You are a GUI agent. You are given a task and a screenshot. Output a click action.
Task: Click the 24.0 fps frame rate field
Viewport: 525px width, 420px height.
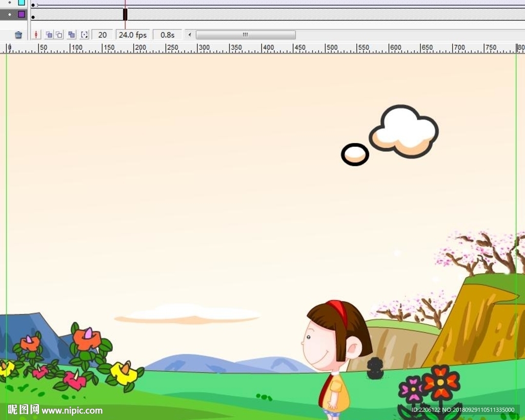tap(133, 35)
